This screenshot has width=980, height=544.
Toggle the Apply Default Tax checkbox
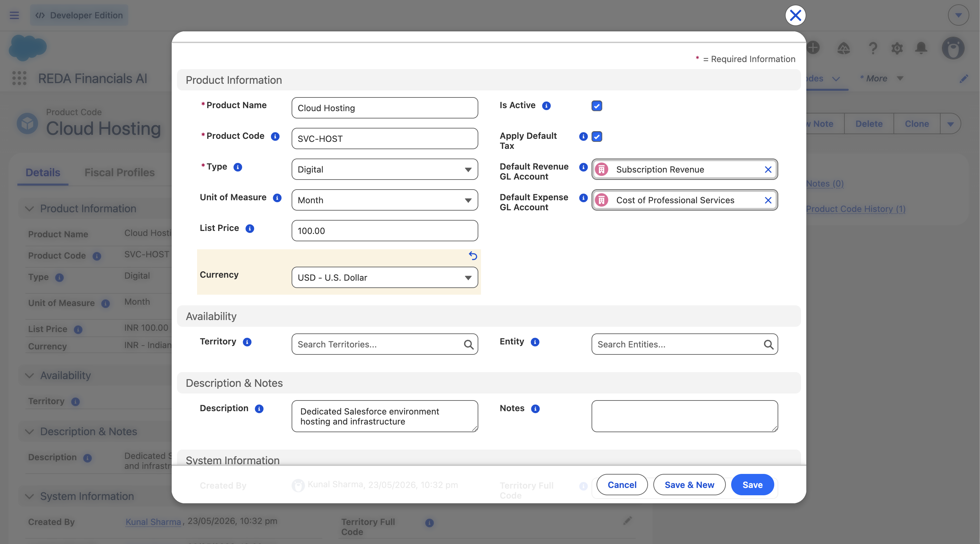tap(597, 137)
